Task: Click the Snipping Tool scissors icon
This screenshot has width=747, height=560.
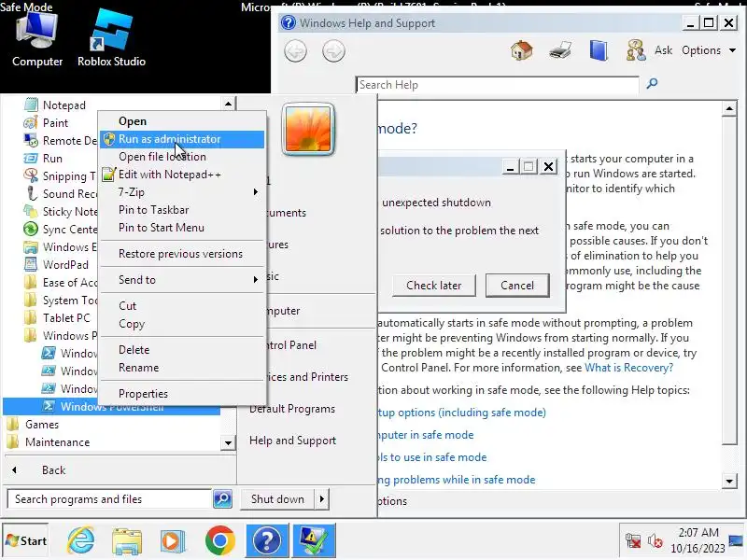Action: click(x=31, y=175)
